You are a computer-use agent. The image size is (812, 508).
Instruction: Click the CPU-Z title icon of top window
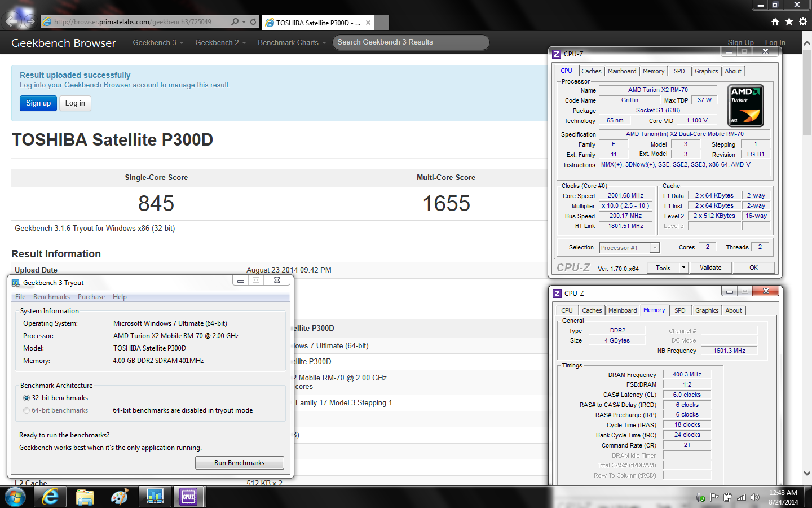(557, 54)
